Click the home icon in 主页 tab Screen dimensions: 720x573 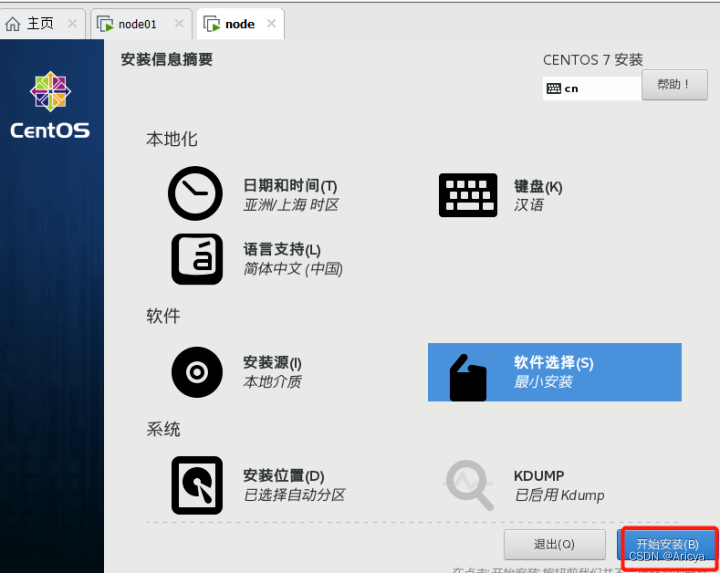pos(13,24)
